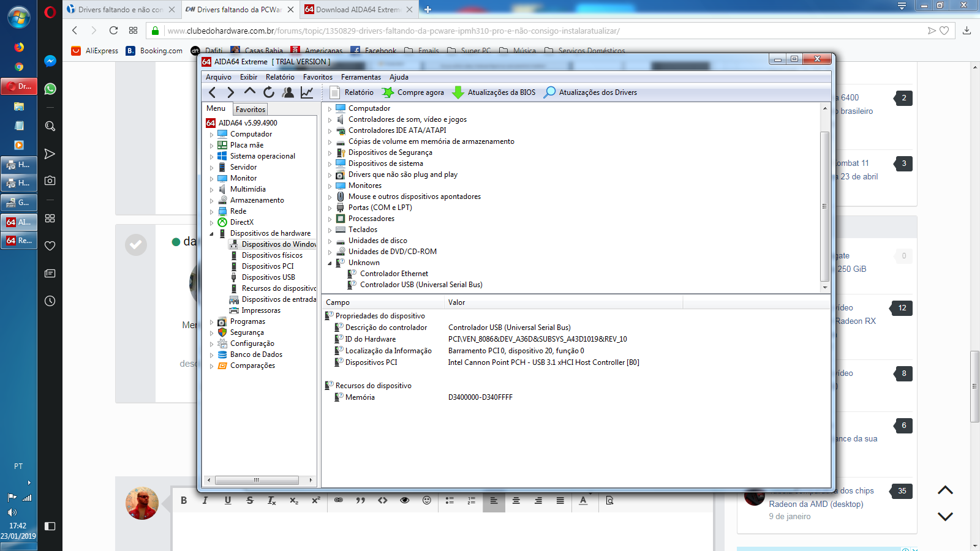The width and height of the screenshot is (980, 551).
Task: Select Segurança in left tree
Action: (x=247, y=332)
